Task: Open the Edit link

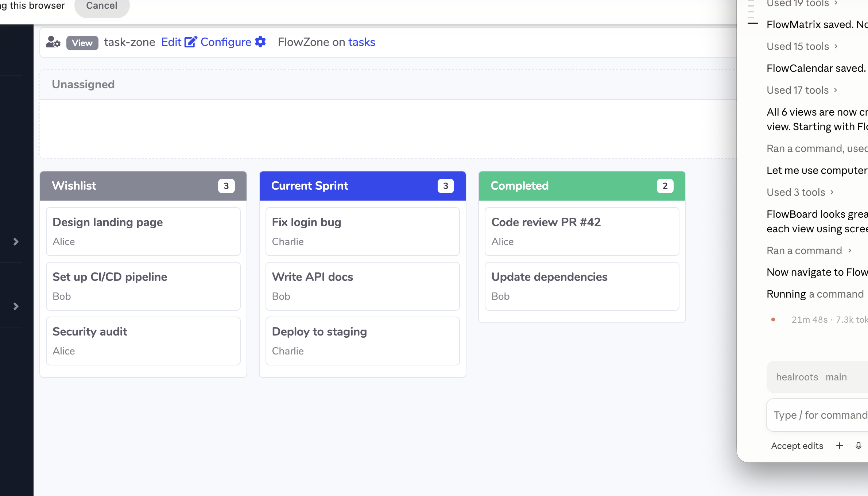Action: (x=171, y=42)
